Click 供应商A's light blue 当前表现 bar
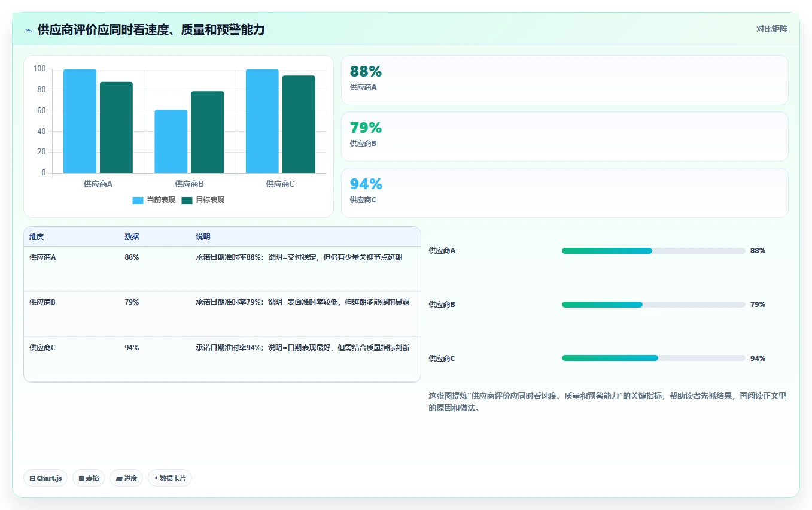 click(80, 122)
